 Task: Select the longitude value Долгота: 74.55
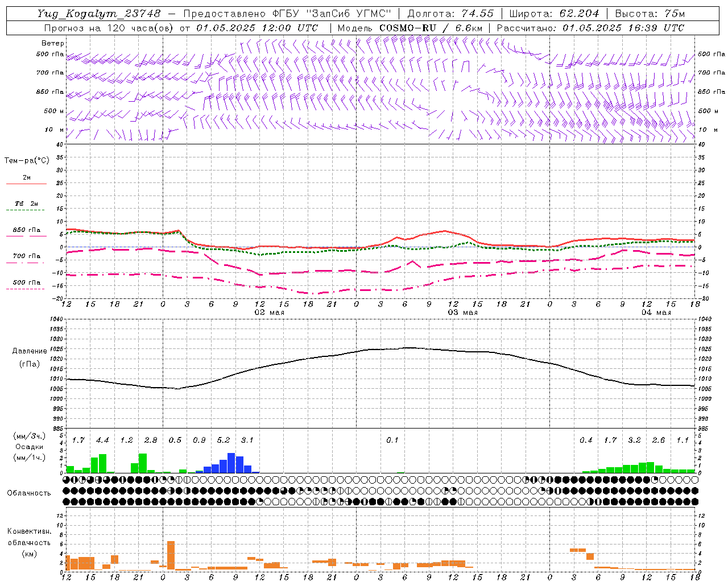(x=450, y=14)
